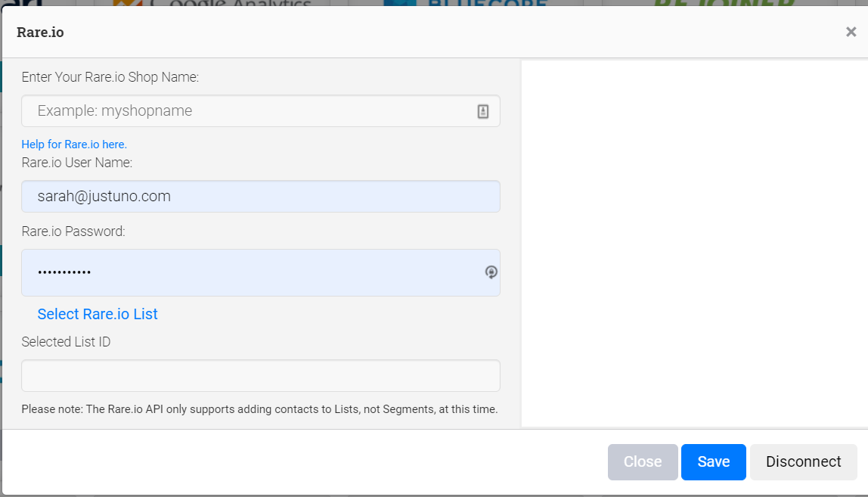The height and width of the screenshot is (497, 868).
Task: Open the 'Help for Rare.io here' link
Action: click(x=74, y=144)
